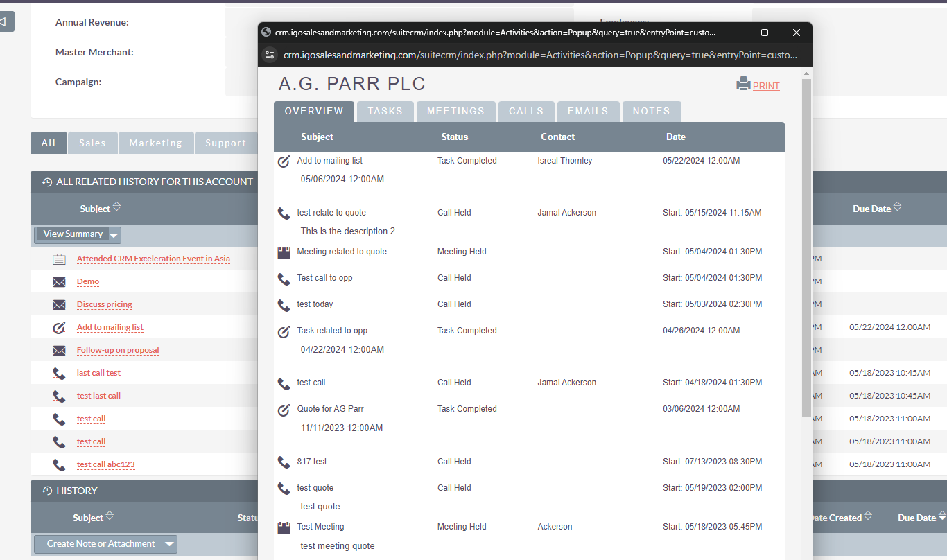The width and height of the screenshot is (947, 560).
Task: Click envelope icon for Follow-up on proposal
Action: 59,351
